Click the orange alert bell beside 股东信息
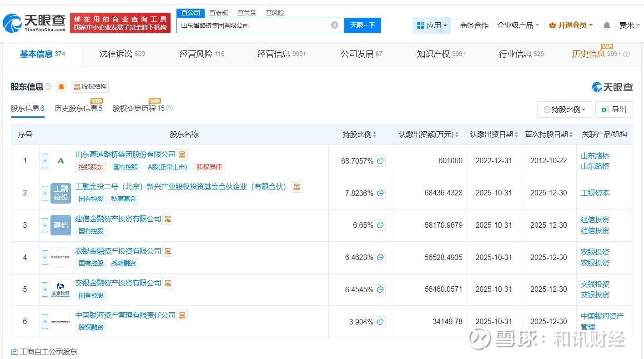This screenshot has width=644, height=359. pos(61,87)
